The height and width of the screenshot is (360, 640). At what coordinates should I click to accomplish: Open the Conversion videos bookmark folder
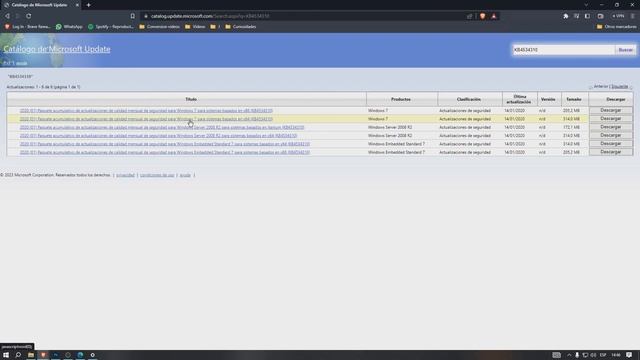(x=159, y=27)
